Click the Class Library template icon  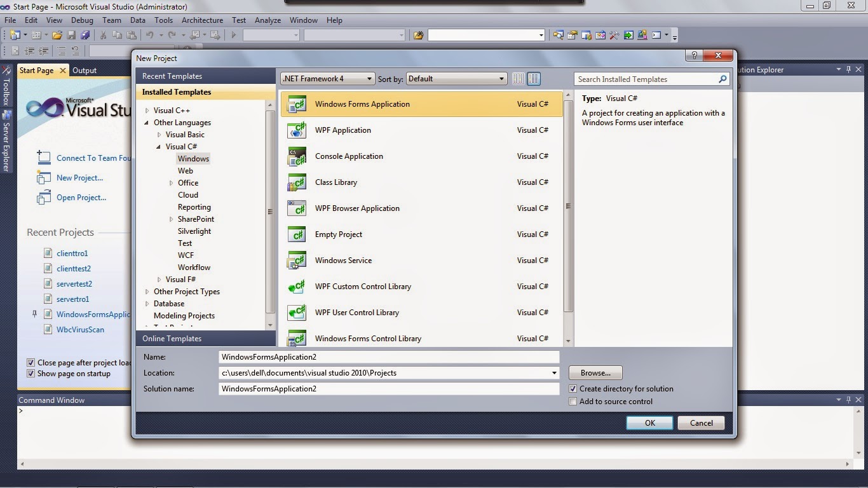click(x=297, y=182)
